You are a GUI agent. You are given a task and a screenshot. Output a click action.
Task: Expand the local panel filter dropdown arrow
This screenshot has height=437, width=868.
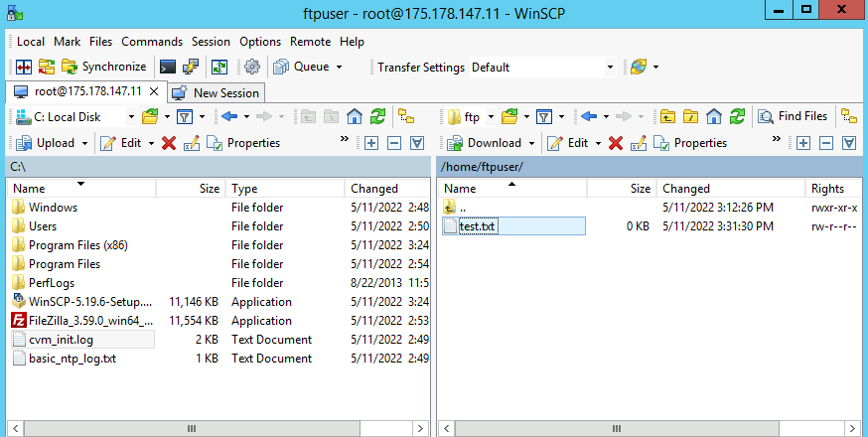(202, 116)
